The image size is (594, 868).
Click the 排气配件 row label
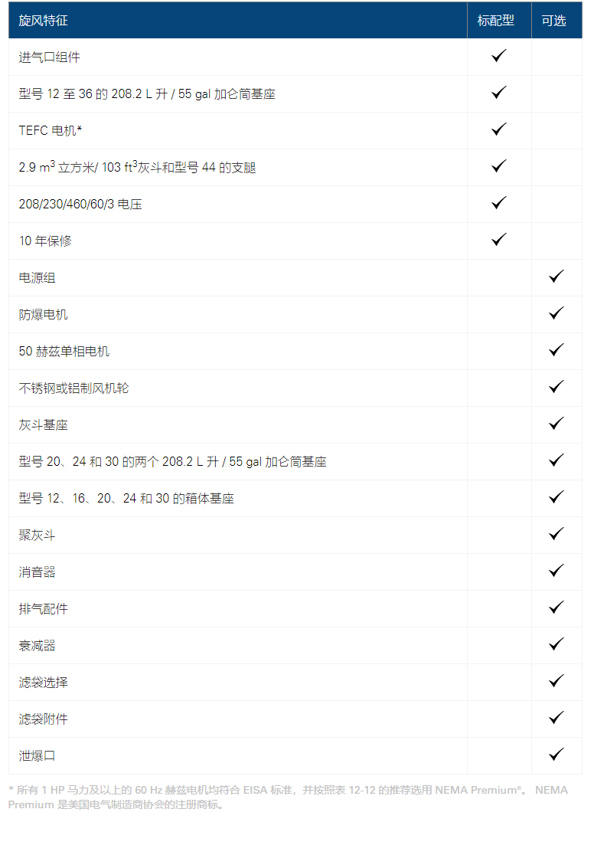pos(43,609)
